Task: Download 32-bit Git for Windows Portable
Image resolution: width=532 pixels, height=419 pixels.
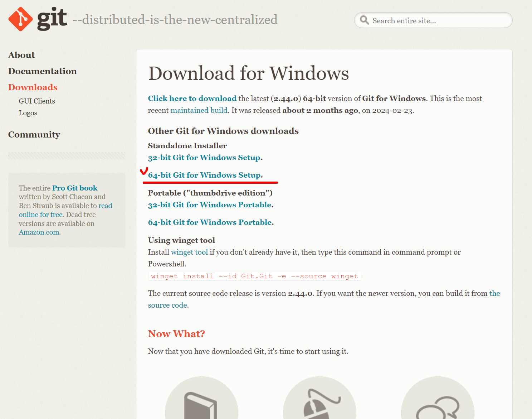Action: (210, 205)
